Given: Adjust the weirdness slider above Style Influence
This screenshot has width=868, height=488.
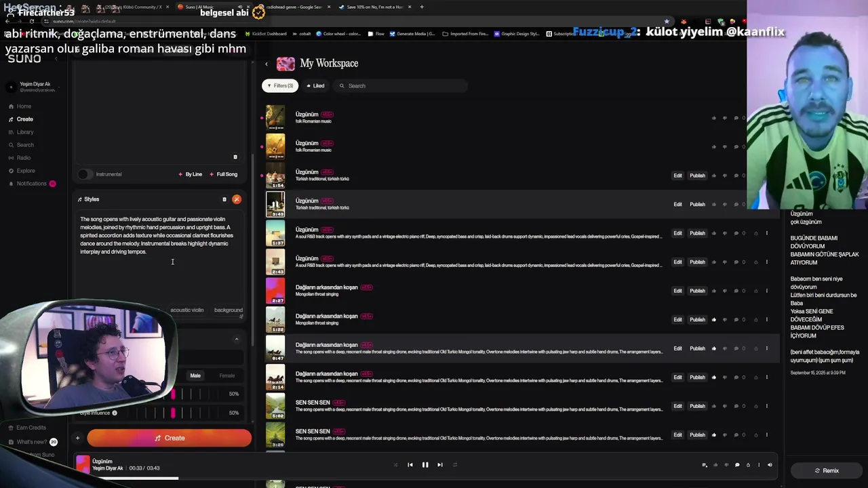Looking at the screenshot, I should coord(173,394).
